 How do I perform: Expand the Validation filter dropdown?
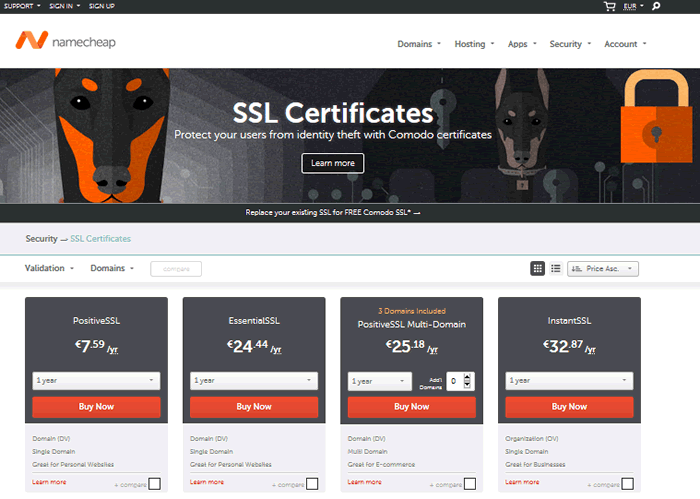pyautogui.click(x=49, y=268)
